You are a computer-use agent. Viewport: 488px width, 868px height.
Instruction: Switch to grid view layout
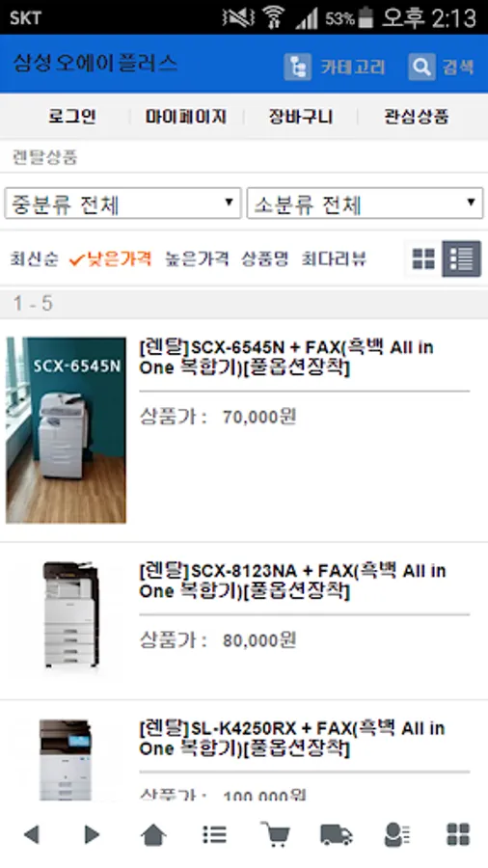tap(423, 258)
